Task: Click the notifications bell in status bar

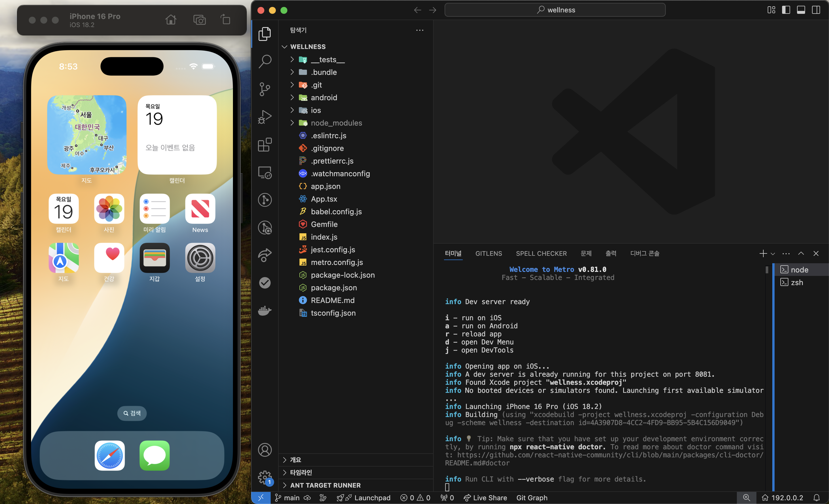Action: 817,498
